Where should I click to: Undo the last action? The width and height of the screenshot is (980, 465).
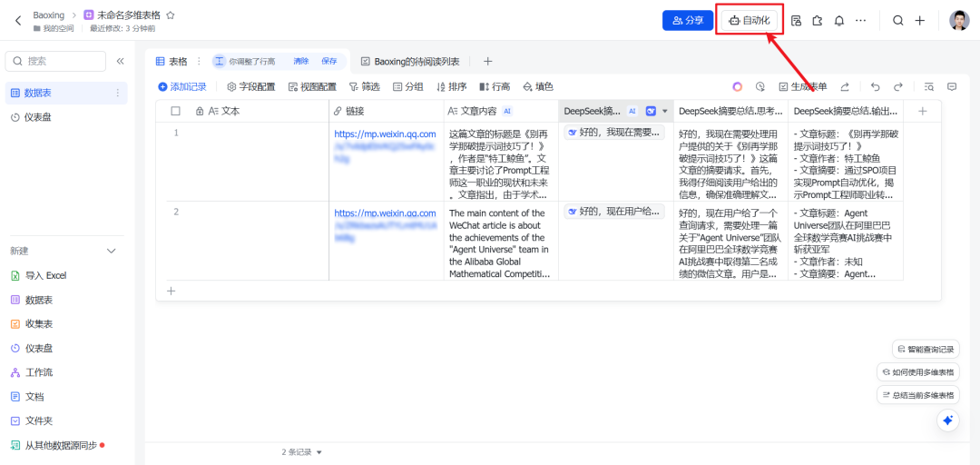click(x=875, y=87)
